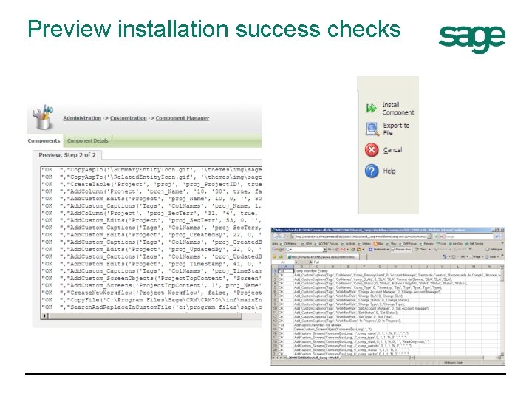
Task: Open the Internet Explorer Tools menu
Action: pyautogui.click(x=493, y=257)
